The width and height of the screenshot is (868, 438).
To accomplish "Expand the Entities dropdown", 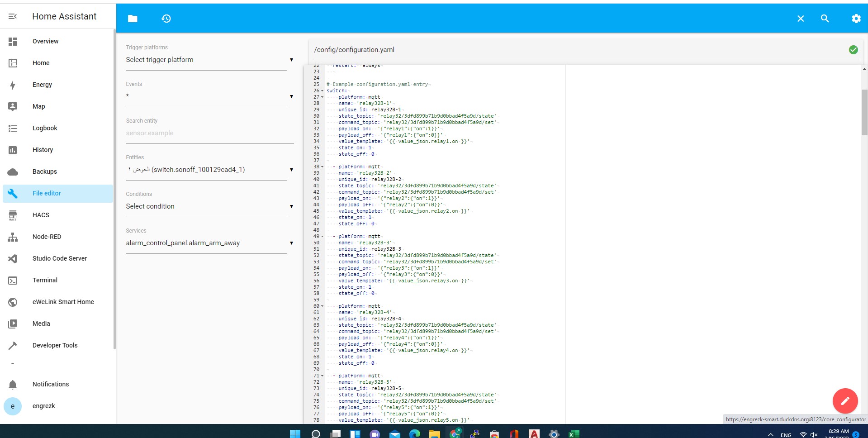I will [209, 170].
